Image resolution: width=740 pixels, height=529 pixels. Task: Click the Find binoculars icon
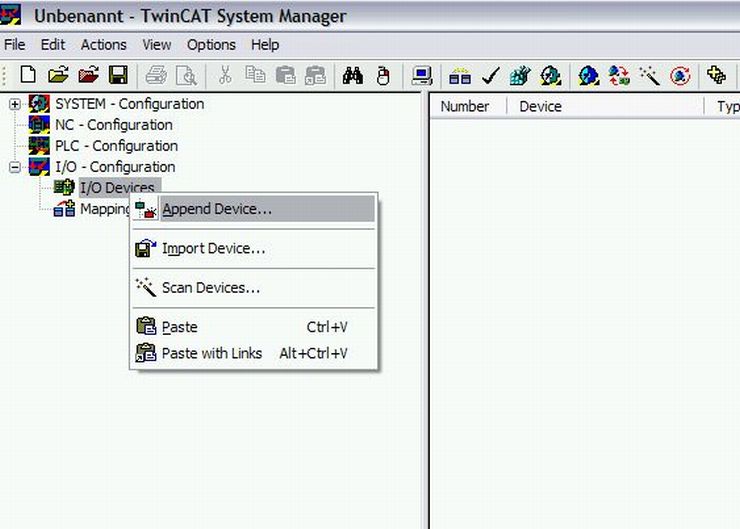coord(353,75)
